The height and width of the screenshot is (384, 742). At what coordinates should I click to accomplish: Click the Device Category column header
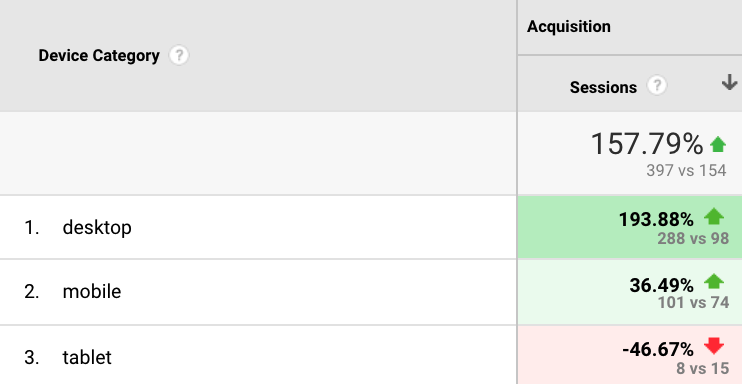[99, 56]
